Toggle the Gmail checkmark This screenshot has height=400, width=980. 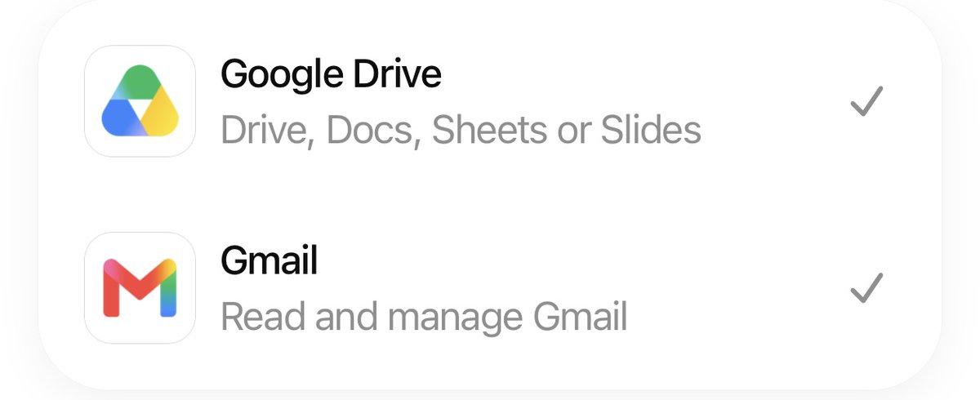pyautogui.click(x=866, y=288)
